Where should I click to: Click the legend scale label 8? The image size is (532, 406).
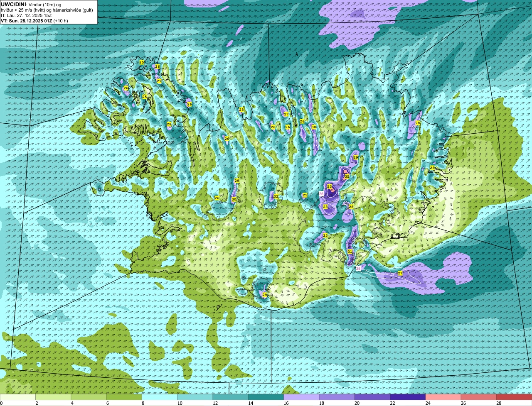tap(143, 403)
